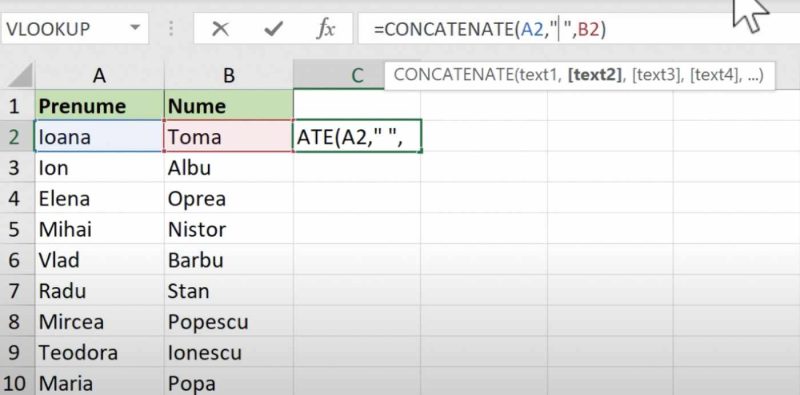Viewport: 800px width, 395px height.
Task: Click bold [text2] argument in tooltip
Action: click(x=595, y=76)
